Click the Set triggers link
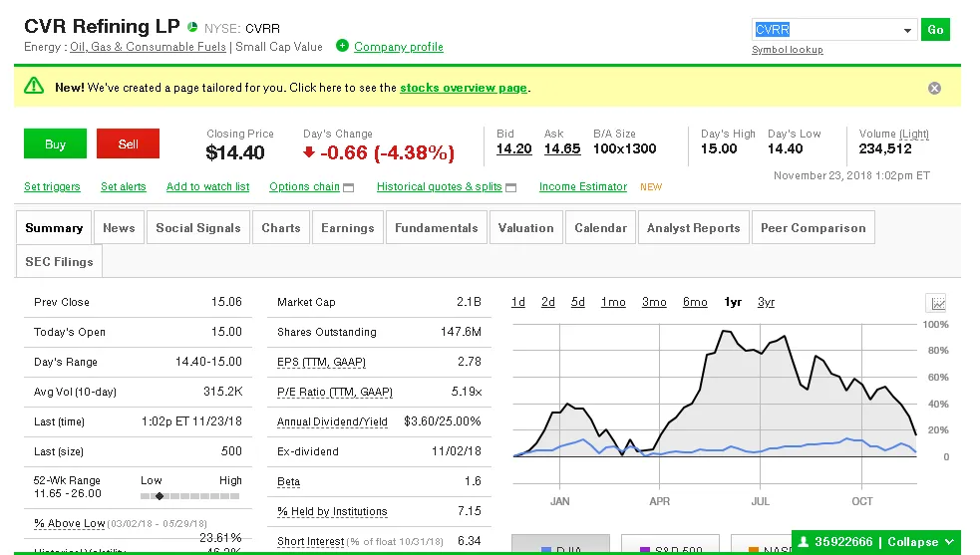This screenshot has width=980, height=555. pos(52,187)
